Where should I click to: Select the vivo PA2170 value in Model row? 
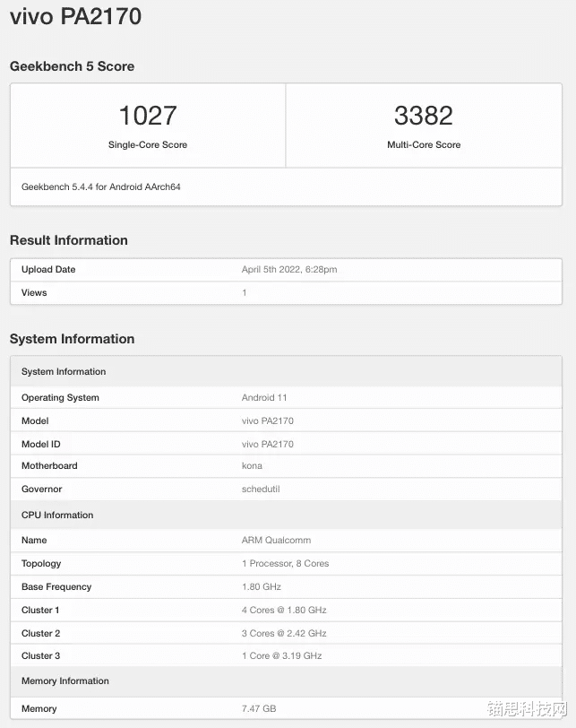coord(267,420)
